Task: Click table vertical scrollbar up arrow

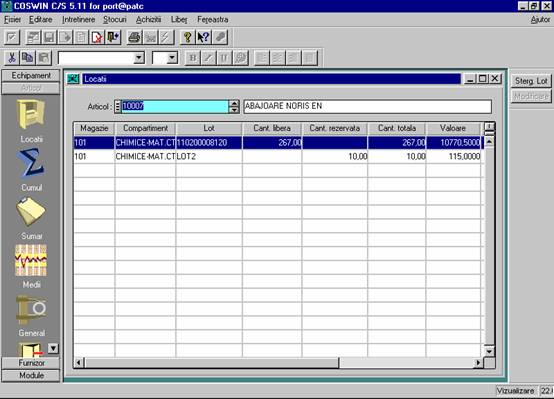Action: 489,142
